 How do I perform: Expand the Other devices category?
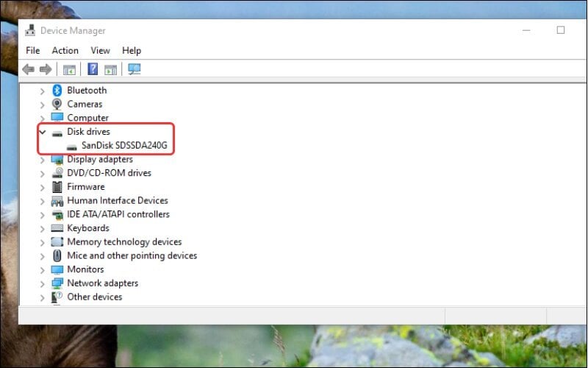43,297
